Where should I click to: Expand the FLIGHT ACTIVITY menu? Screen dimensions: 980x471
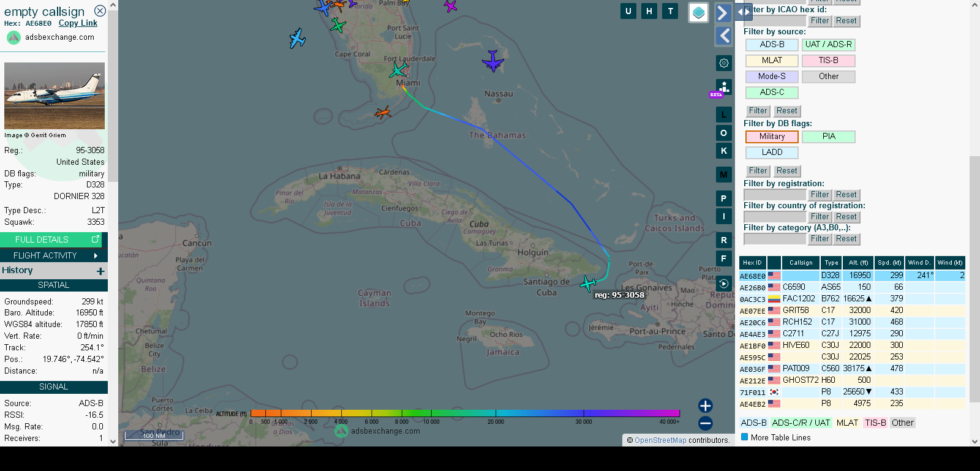coord(54,255)
